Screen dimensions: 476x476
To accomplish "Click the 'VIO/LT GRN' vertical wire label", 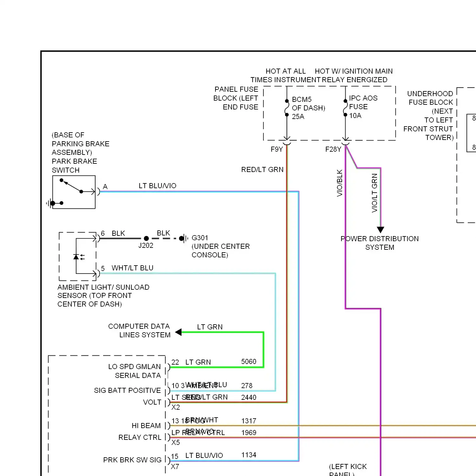I will pyautogui.click(x=374, y=193).
